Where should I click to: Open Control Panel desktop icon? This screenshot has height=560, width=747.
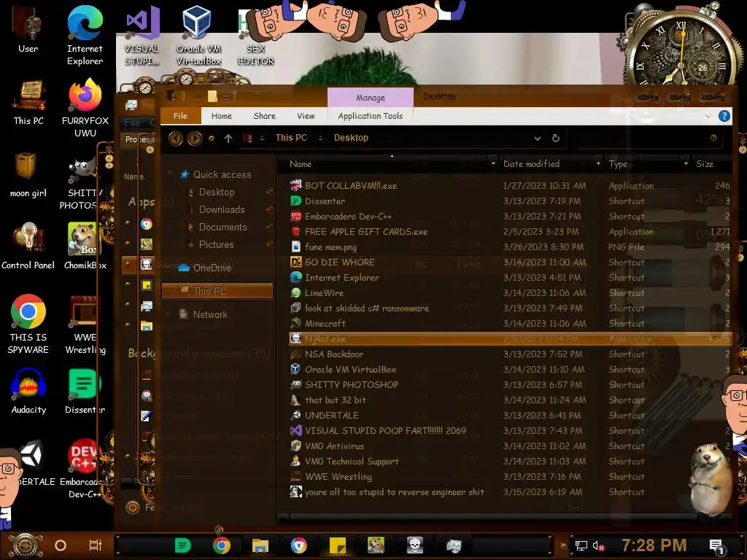click(28, 246)
